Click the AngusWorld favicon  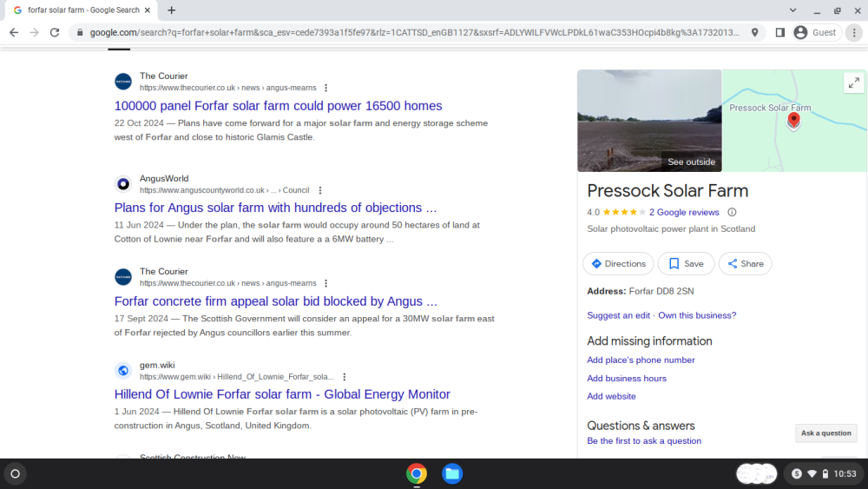click(123, 184)
